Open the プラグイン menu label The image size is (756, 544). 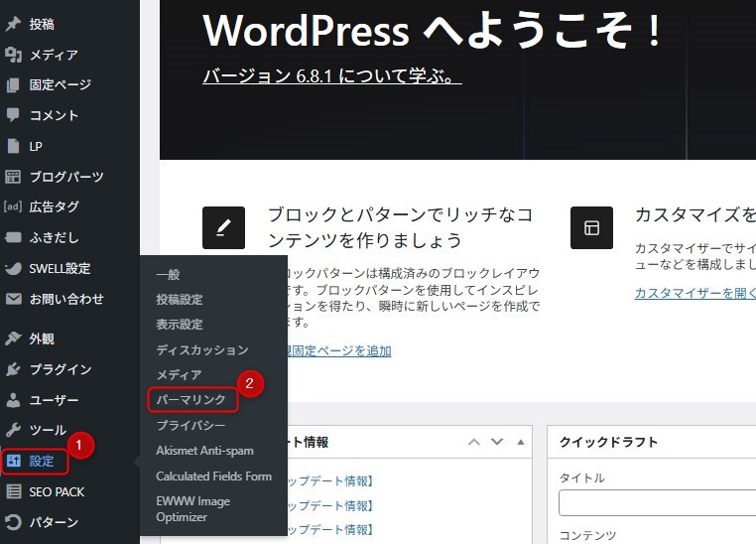(61, 369)
